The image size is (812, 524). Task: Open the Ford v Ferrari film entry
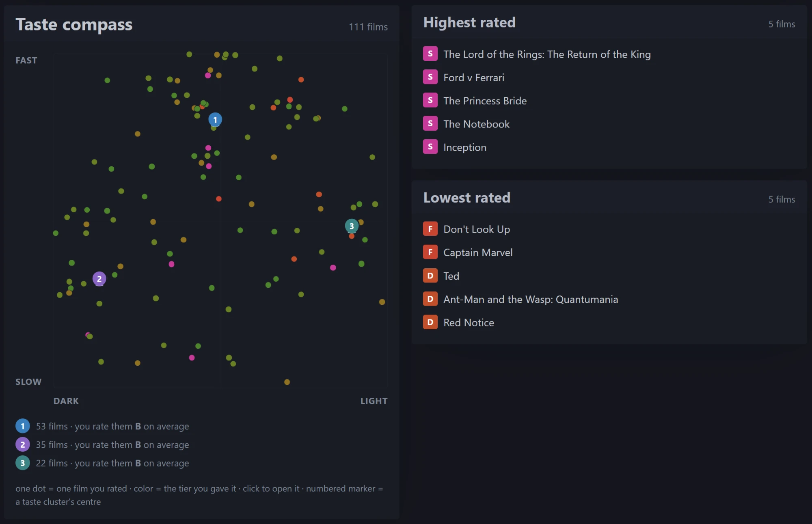(474, 78)
